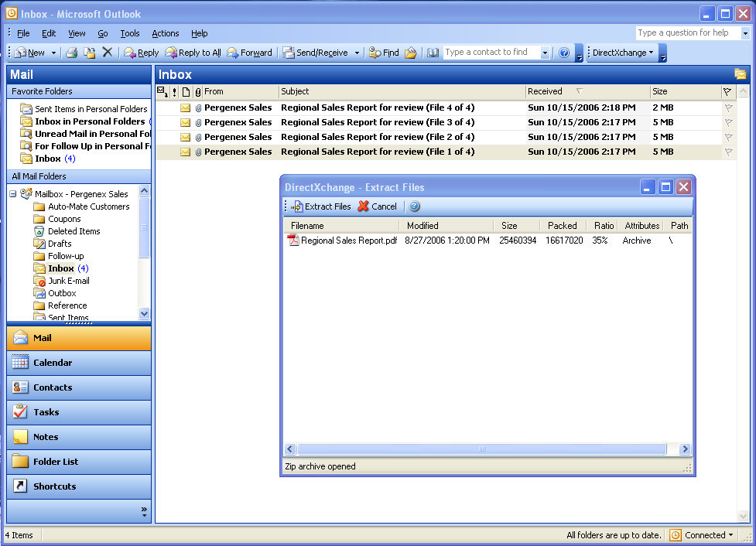This screenshot has width=756, height=546.
Task: Click the Reply button
Action: (142, 53)
